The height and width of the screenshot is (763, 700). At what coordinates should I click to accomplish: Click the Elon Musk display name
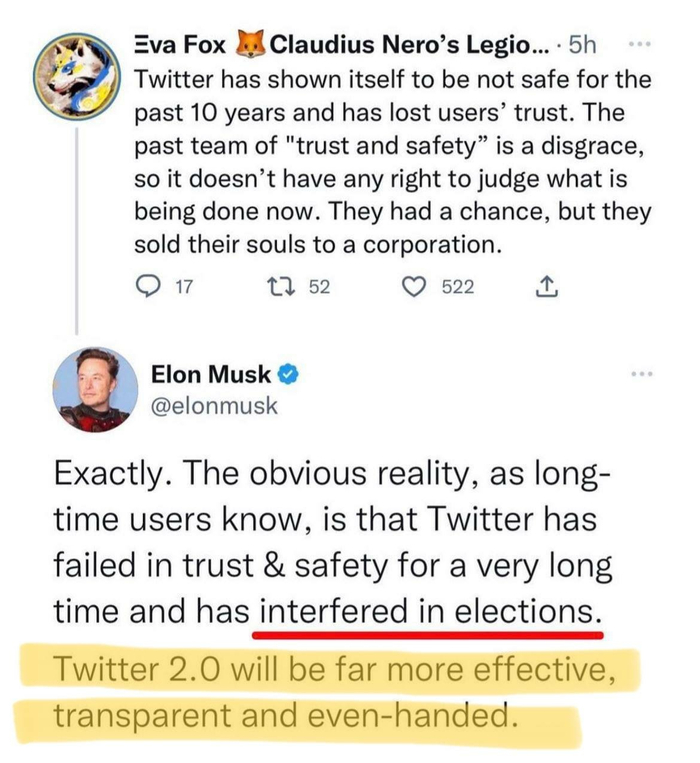tap(211, 375)
